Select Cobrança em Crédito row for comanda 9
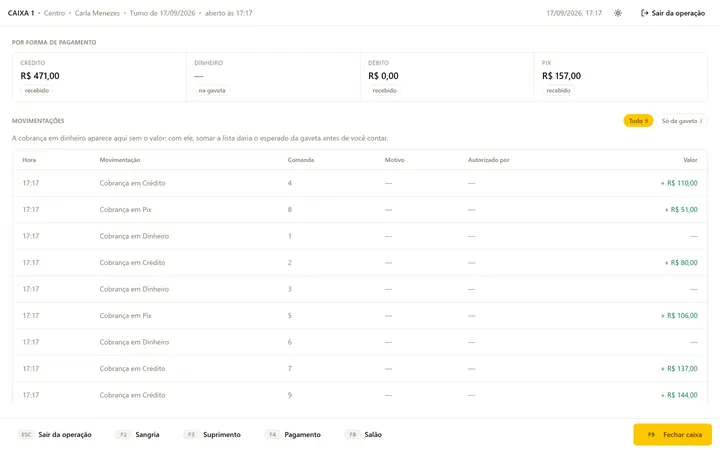This screenshot has height=450, width=720. click(360, 395)
